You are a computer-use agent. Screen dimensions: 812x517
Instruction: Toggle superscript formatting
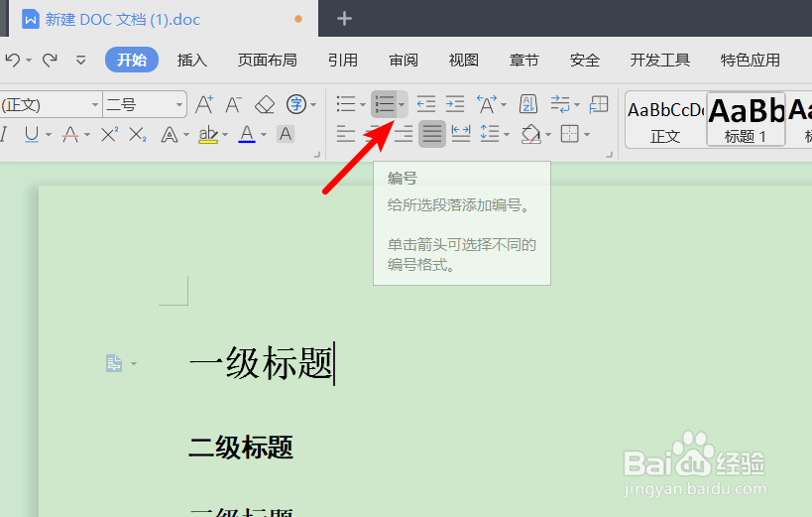pos(109,135)
